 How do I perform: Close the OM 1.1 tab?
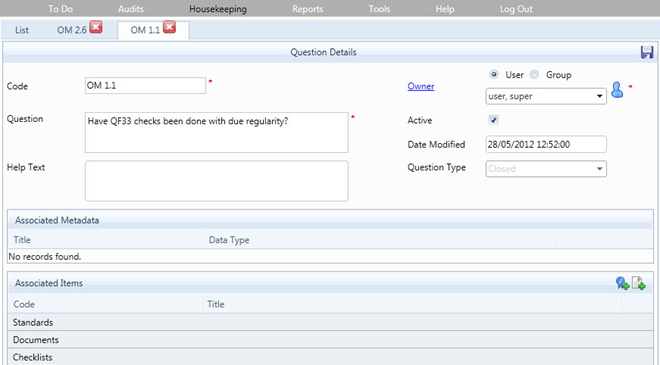click(x=169, y=27)
